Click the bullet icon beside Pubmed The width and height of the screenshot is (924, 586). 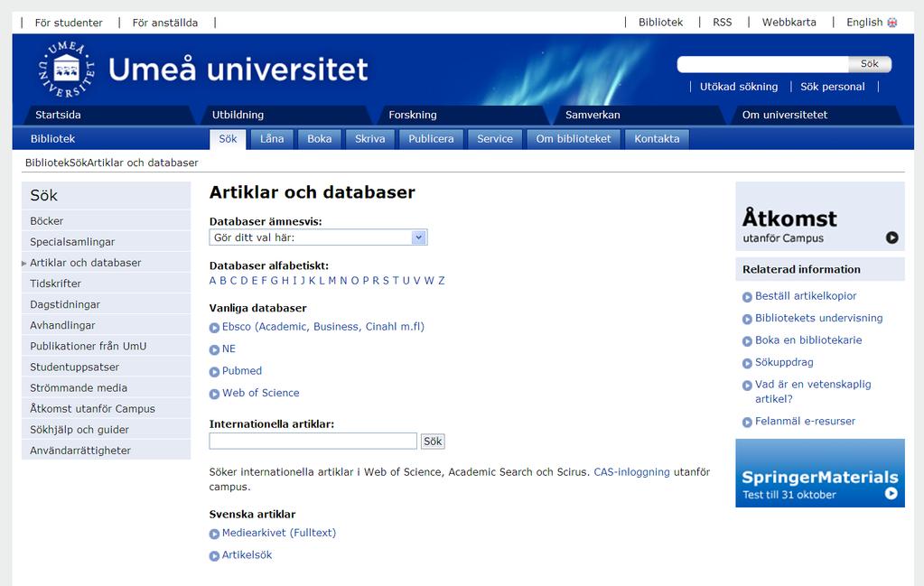(214, 372)
